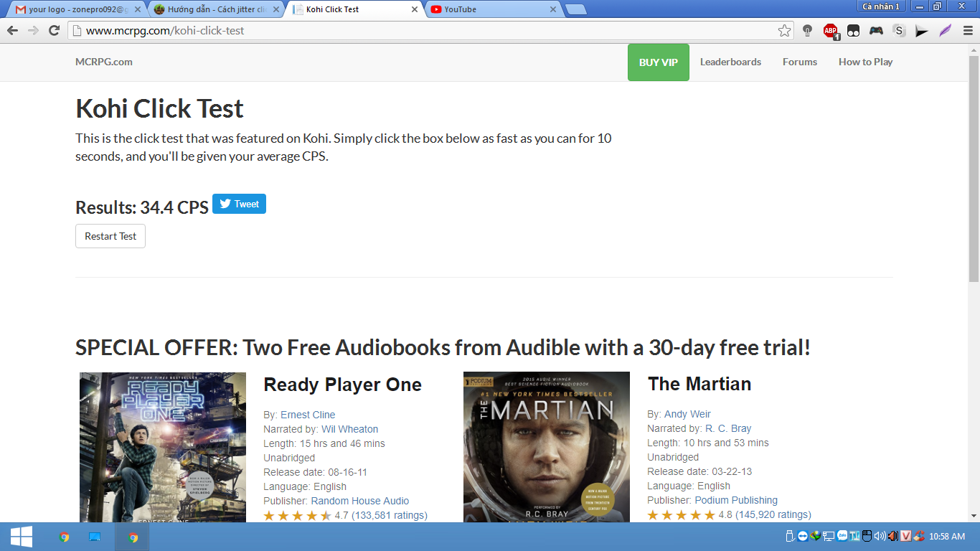This screenshot has width=980, height=551.
Task: Tweet the click test results
Action: click(239, 204)
